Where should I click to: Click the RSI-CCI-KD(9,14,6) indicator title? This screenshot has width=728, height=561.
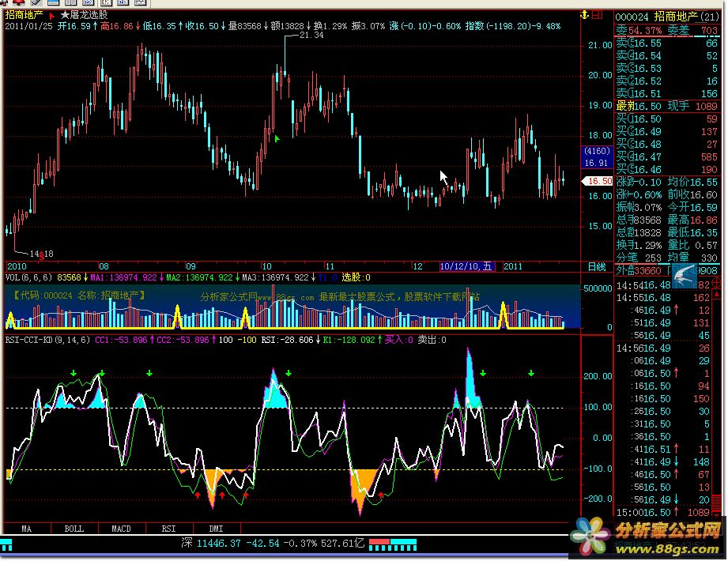pyautogui.click(x=47, y=340)
